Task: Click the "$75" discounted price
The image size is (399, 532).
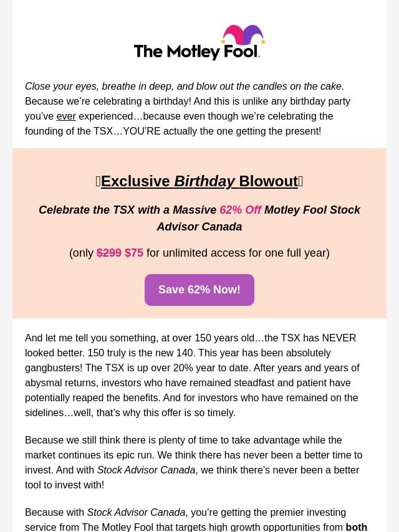Action: pyautogui.click(x=134, y=253)
